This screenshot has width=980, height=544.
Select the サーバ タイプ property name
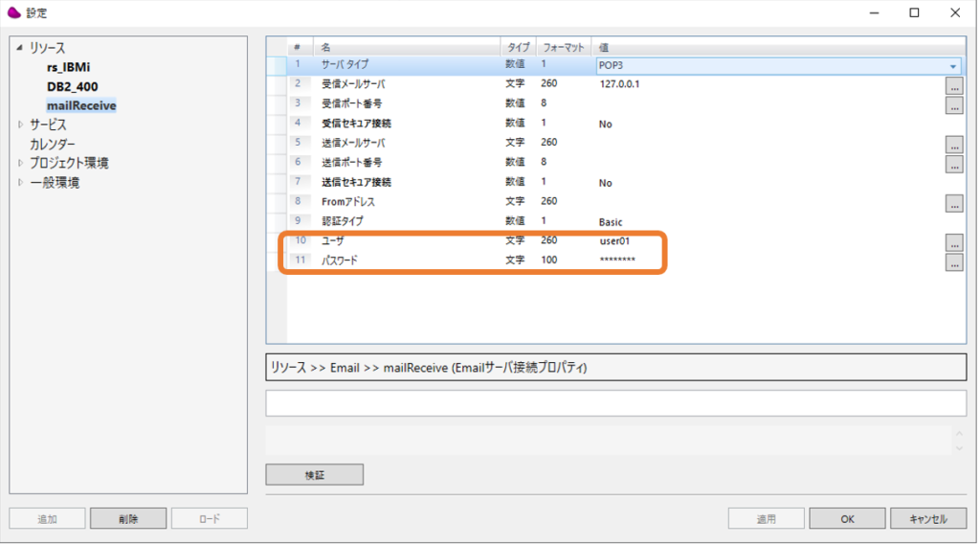click(345, 64)
